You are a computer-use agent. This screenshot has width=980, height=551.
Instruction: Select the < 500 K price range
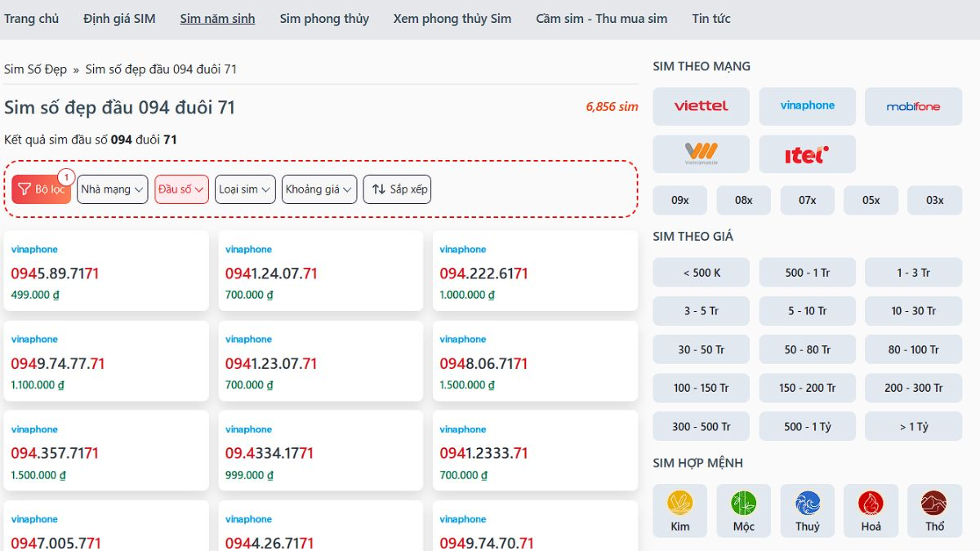tap(701, 273)
